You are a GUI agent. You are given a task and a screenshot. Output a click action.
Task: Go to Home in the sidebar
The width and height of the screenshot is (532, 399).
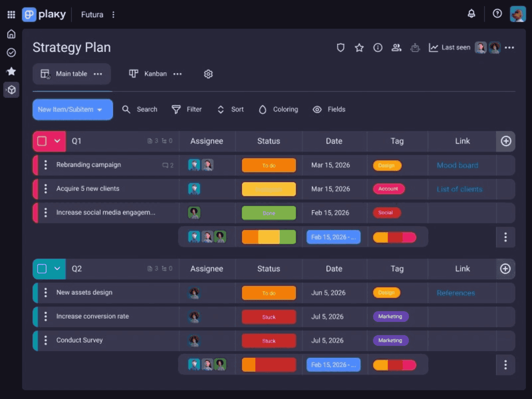[x=12, y=34]
